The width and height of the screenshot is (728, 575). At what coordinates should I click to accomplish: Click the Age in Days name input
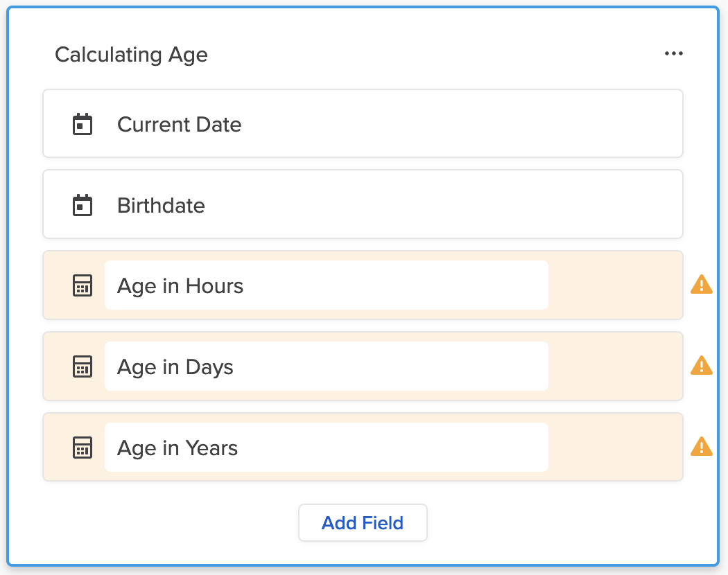326,366
